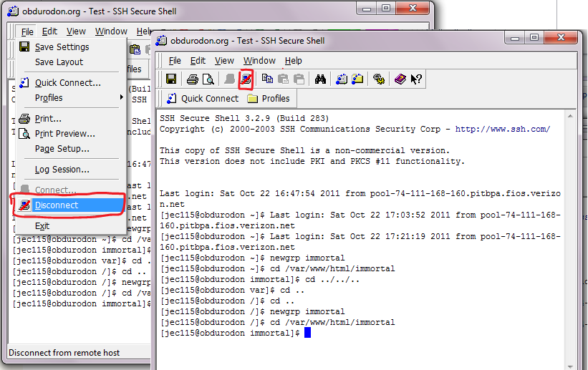Click Quick Connect in the profiles bar
The height and width of the screenshot is (370, 588).
(203, 99)
